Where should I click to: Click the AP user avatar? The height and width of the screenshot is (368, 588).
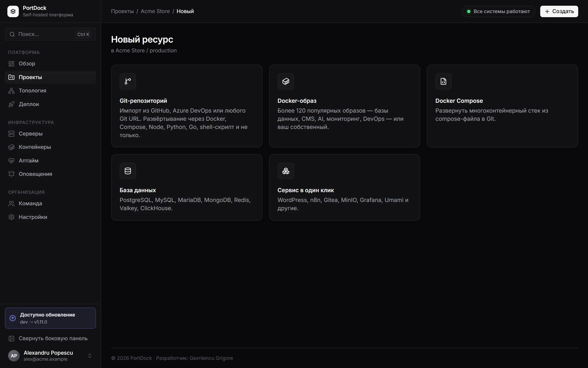click(14, 356)
